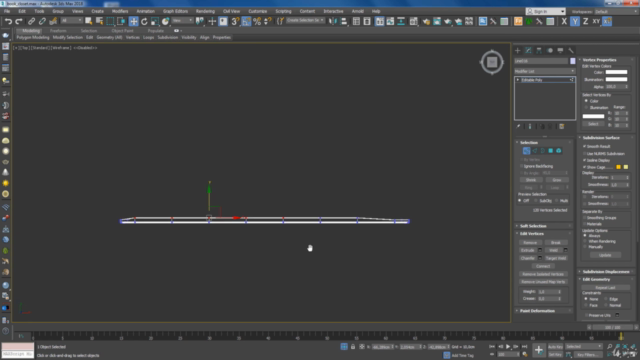Open the Modifier List dropdown

coord(544,71)
